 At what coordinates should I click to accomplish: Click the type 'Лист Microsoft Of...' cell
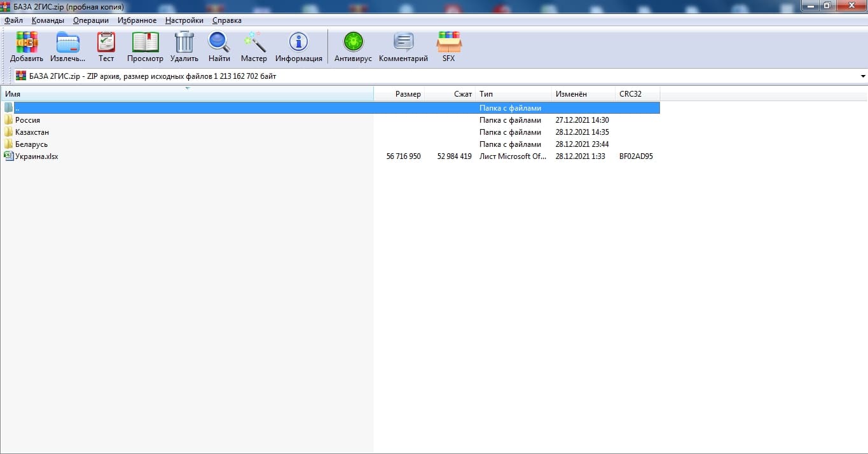pyautogui.click(x=513, y=156)
